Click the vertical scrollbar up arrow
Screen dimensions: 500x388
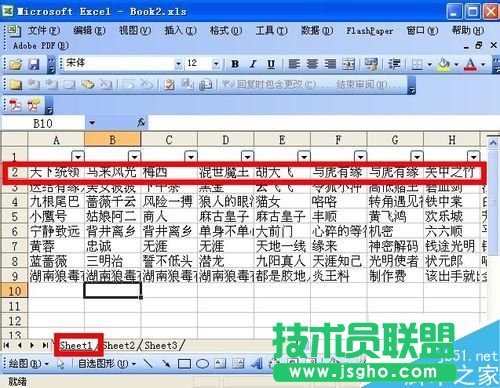click(493, 144)
